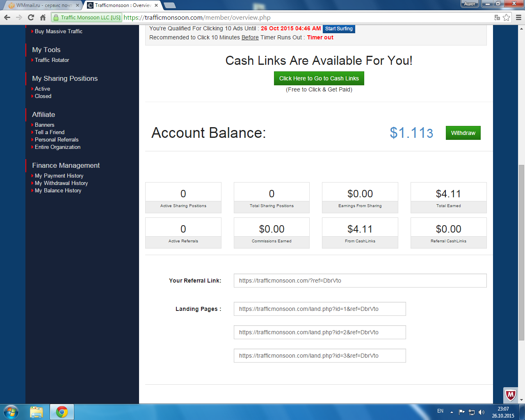Open My Payment History

point(59,176)
